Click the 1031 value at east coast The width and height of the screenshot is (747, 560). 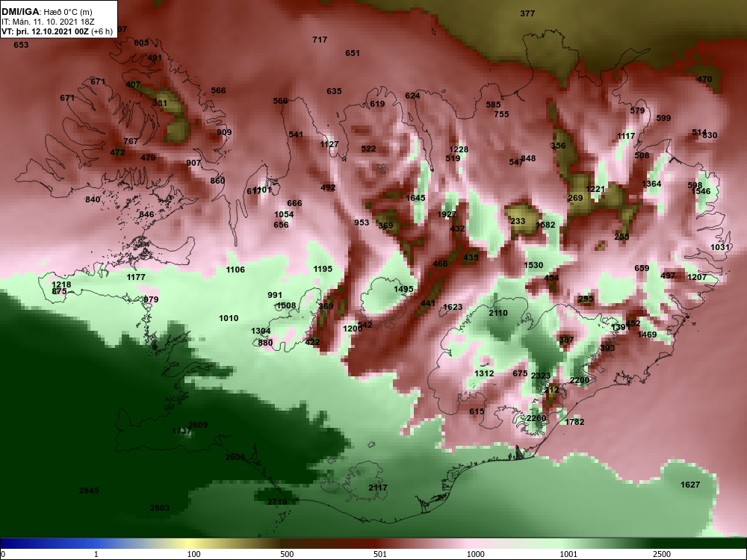(x=720, y=247)
